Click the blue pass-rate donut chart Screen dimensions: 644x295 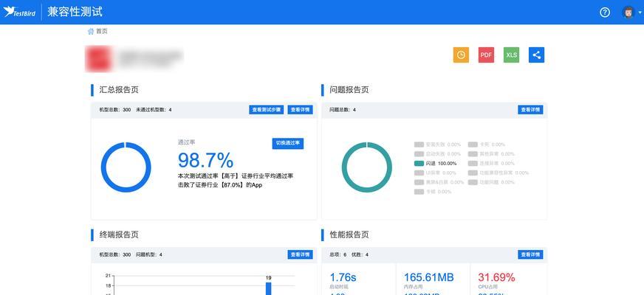point(126,167)
